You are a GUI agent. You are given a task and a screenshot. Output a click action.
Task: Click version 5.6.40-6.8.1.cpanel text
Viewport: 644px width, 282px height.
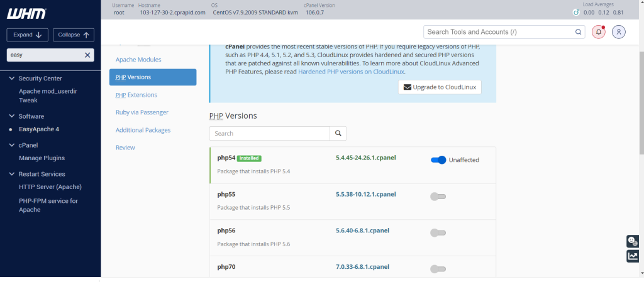coord(363,230)
